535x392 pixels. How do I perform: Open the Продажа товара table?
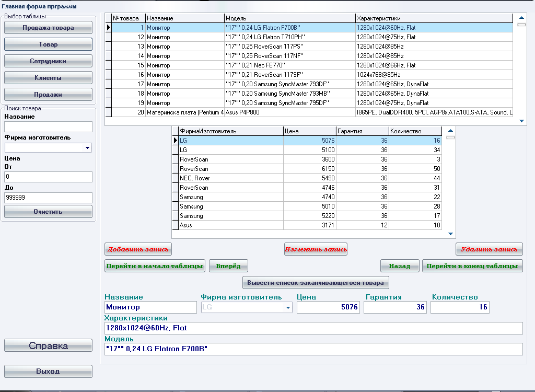(48, 28)
